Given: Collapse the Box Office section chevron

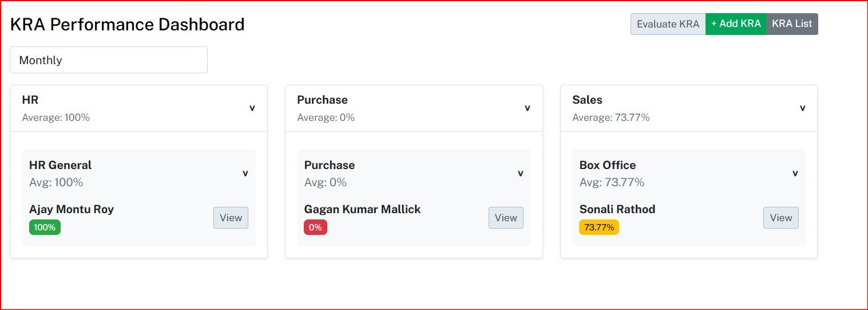Looking at the screenshot, I should pyautogui.click(x=795, y=174).
